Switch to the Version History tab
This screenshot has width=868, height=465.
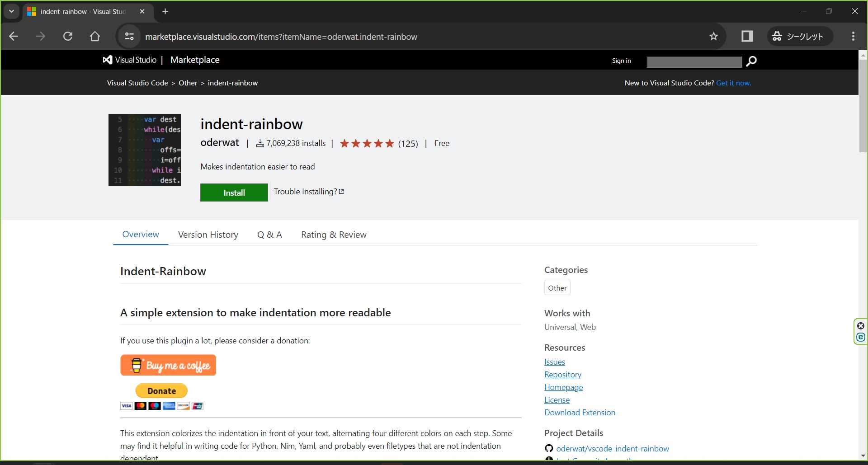(208, 235)
